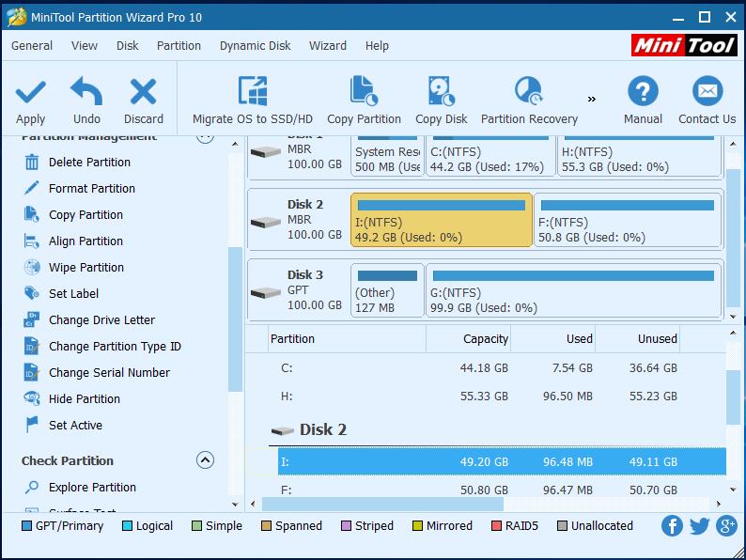Click the Logical legend color swatch
Screen dimensions: 746x560
tap(127, 526)
